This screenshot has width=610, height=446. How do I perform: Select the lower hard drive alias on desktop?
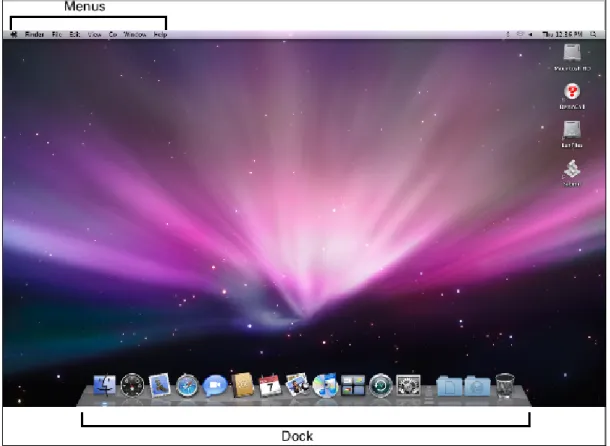click(572, 130)
